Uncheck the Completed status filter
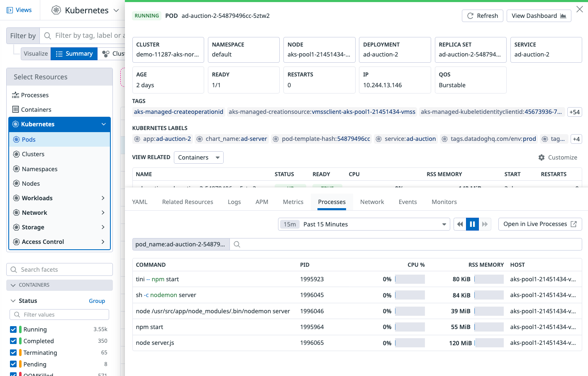Image resolution: width=588 pixels, height=376 pixels. pyautogui.click(x=13, y=341)
